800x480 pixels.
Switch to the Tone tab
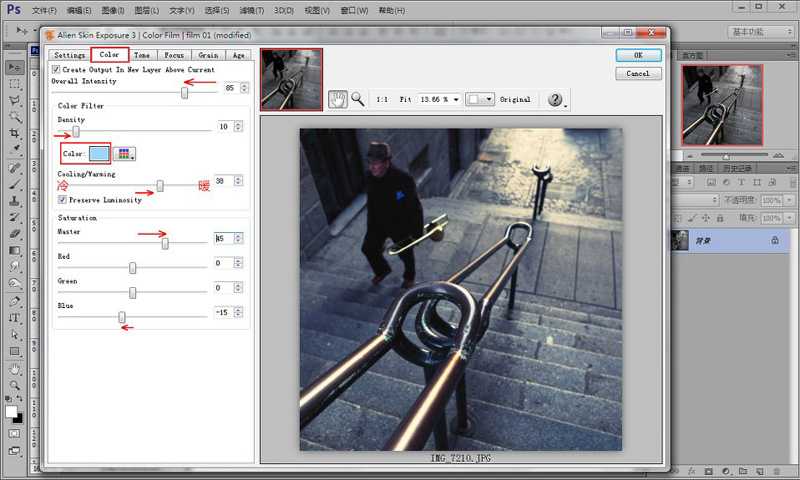[x=142, y=55]
